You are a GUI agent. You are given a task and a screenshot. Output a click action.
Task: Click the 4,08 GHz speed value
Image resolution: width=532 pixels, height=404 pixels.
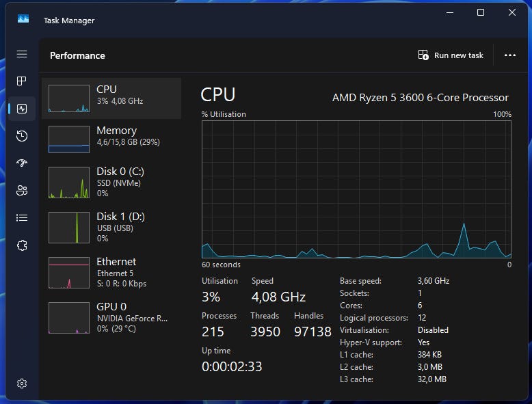(278, 297)
